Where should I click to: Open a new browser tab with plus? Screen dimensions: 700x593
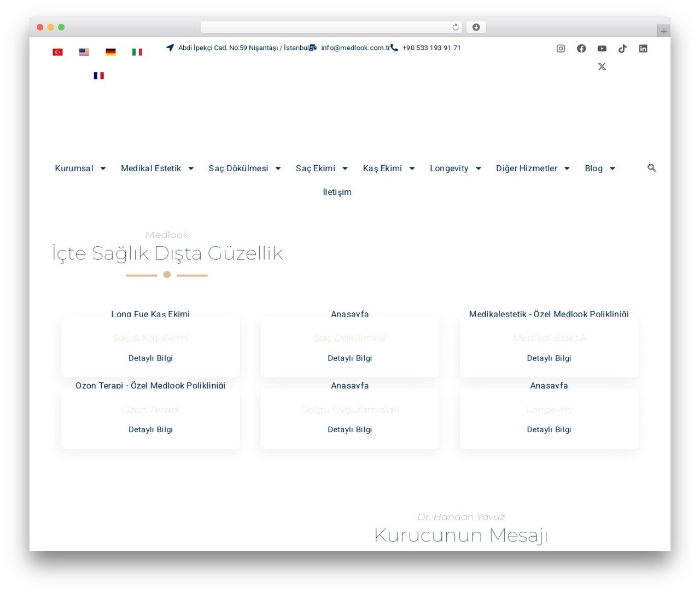click(x=663, y=31)
